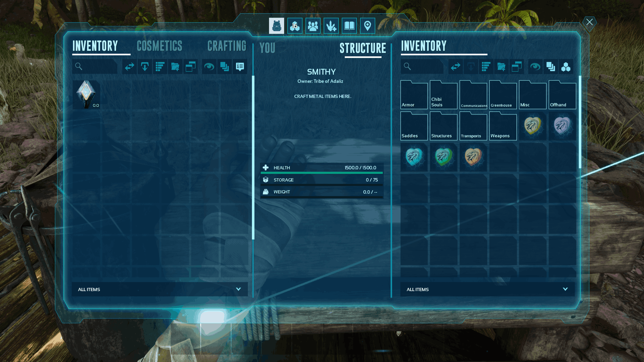The image size is (644, 362).
Task: Select the transfer-all items icon right panel
Action: [455, 66]
